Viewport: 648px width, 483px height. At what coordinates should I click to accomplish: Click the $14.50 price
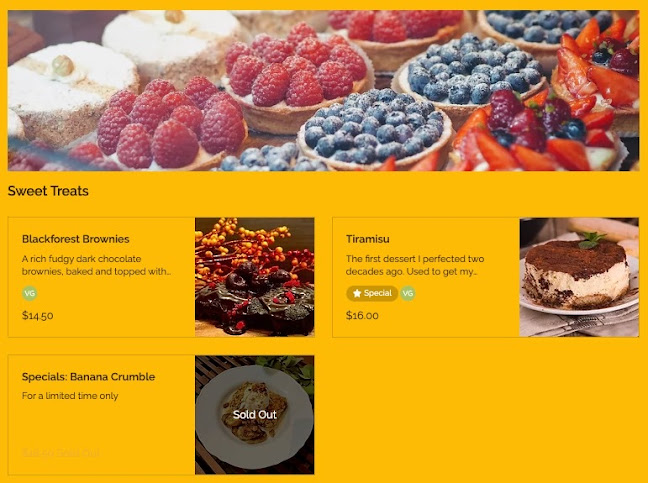(38, 316)
